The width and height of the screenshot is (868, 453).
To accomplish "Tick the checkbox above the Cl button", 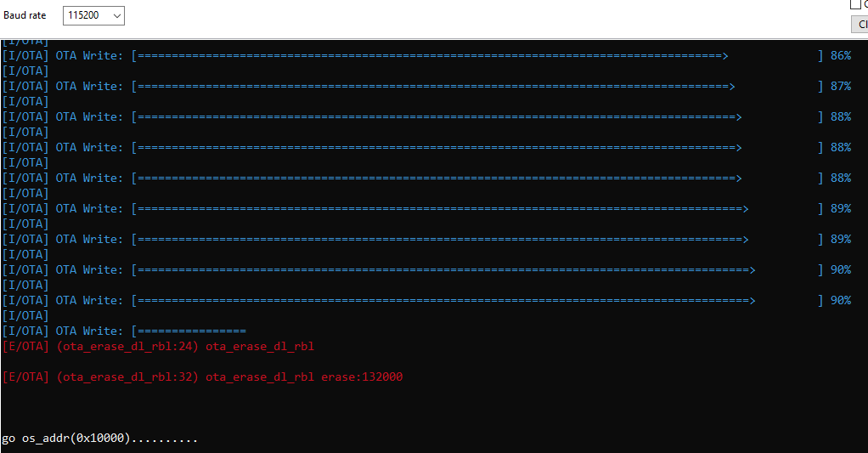I will tap(855, 4).
